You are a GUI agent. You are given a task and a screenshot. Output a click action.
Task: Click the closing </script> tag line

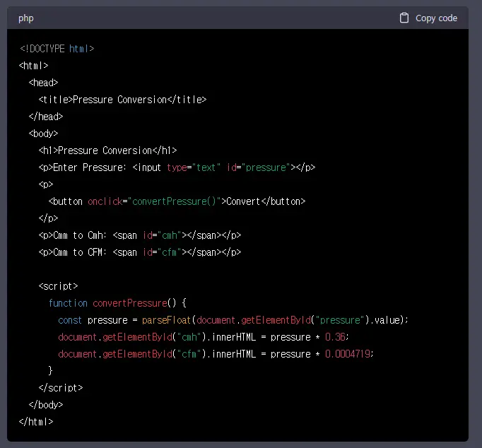(61, 388)
